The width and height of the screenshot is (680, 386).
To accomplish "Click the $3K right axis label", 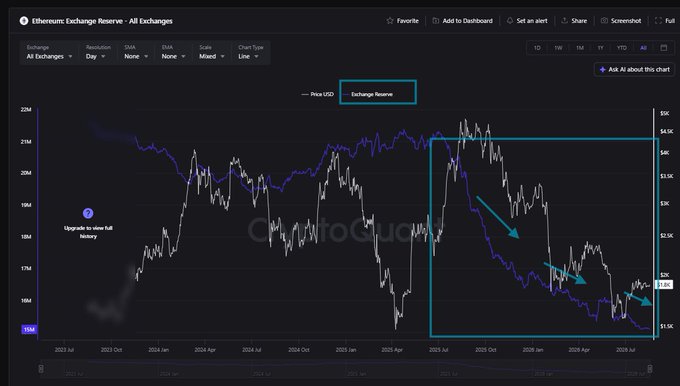I will coord(664,203).
